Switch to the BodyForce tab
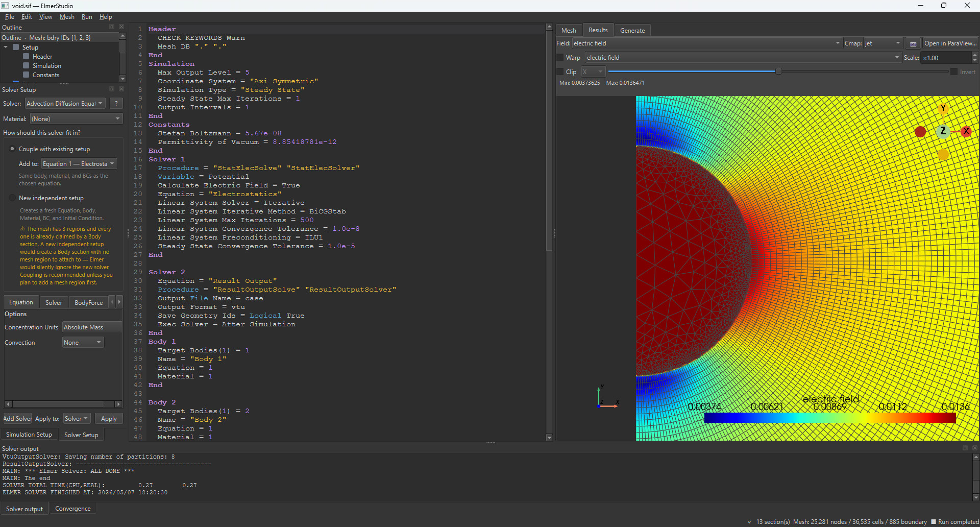The image size is (980, 527). point(88,302)
